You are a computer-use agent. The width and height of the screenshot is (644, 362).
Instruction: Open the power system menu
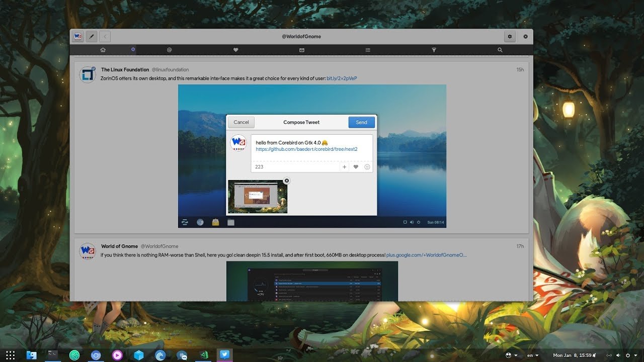[630, 355]
